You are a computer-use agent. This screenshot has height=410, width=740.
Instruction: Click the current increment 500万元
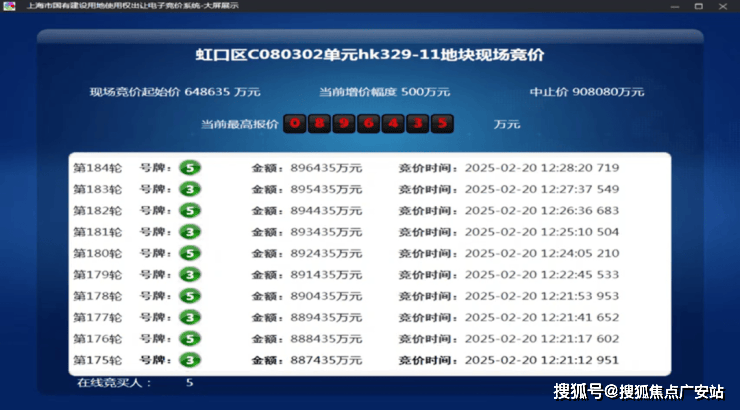pos(426,92)
